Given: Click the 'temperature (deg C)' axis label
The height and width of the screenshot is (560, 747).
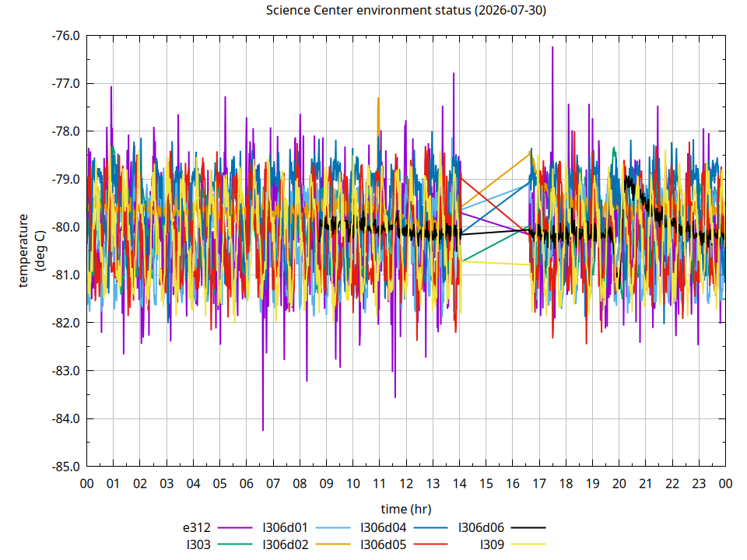Looking at the screenshot, I should 33,250.
